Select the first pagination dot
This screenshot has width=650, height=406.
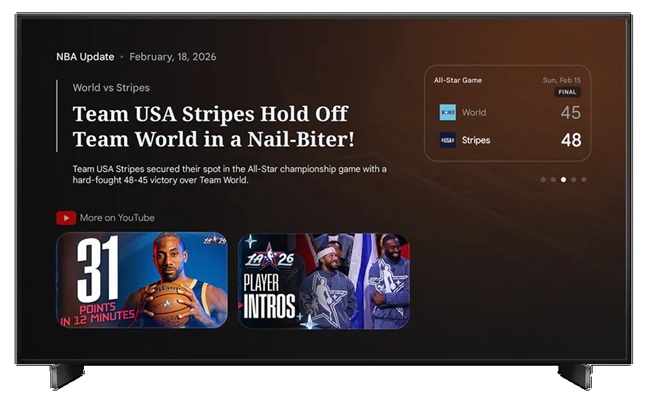tap(543, 180)
